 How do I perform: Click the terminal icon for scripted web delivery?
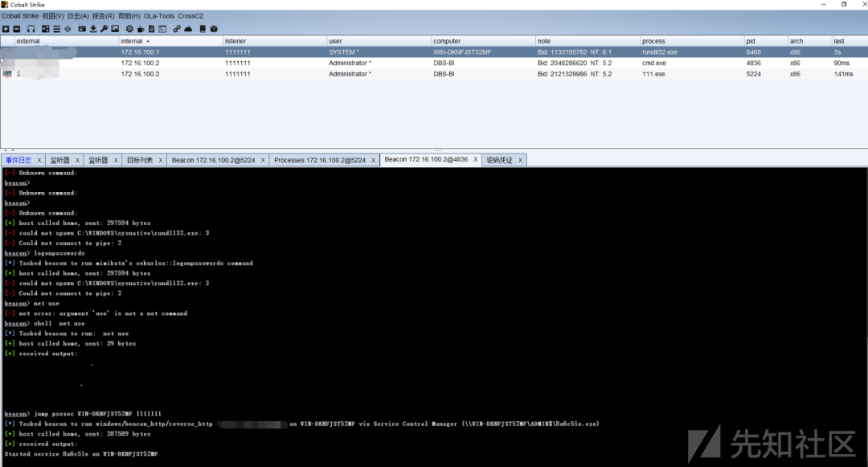point(162,29)
